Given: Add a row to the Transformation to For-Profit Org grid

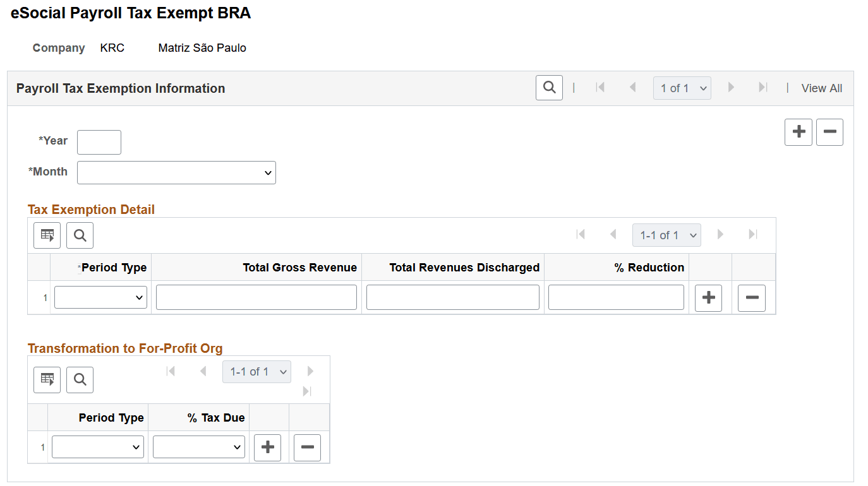Looking at the screenshot, I should 267,447.
